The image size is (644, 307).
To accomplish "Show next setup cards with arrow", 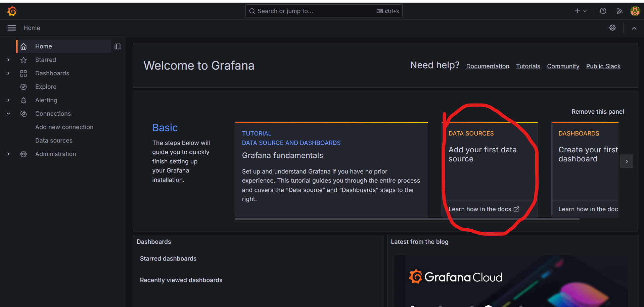I will point(627,161).
